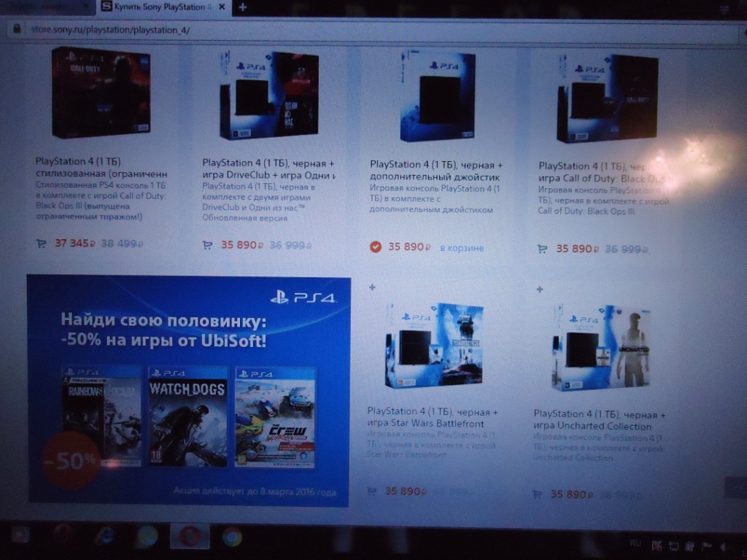Open the Star Wars Battlefront bundle title link
The width and height of the screenshot is (747, 560).
click(433, 418)
